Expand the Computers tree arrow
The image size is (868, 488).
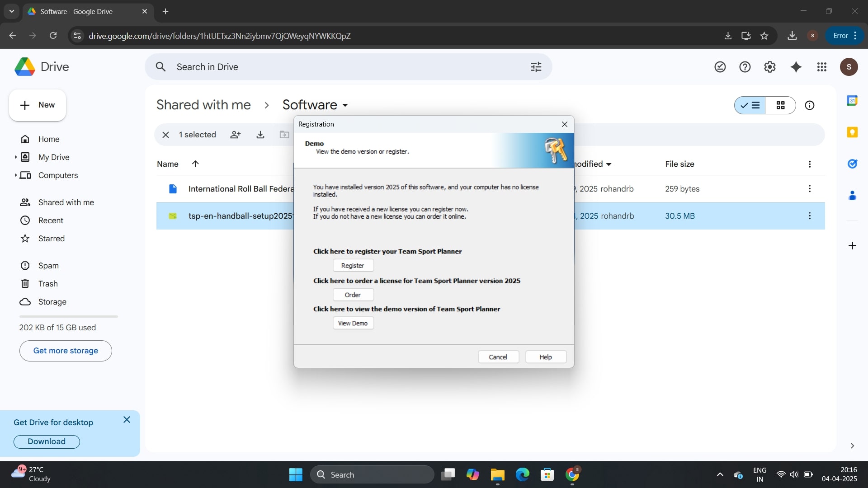coord(16,175)
